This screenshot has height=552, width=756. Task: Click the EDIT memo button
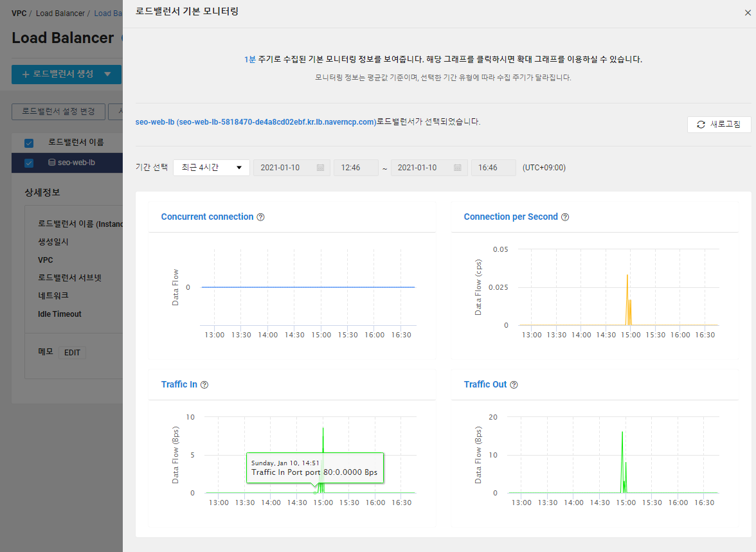pos(72,352)
